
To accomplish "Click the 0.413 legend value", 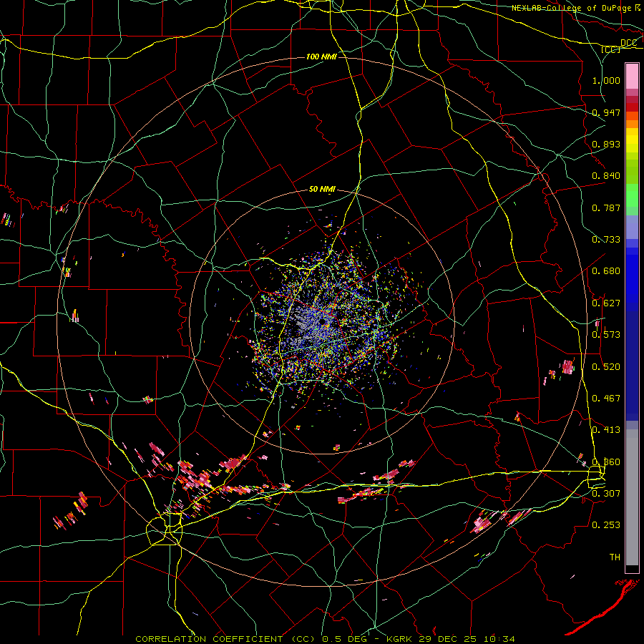I will point(606,430).
